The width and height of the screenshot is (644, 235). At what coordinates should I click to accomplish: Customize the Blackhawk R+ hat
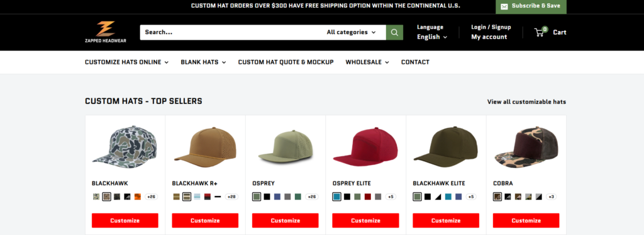pos(205,221)
